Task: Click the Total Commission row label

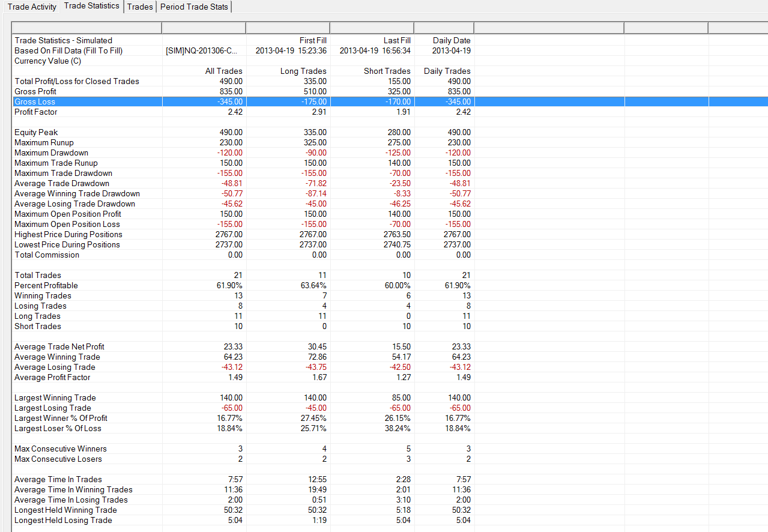Action: click(47, 255)
